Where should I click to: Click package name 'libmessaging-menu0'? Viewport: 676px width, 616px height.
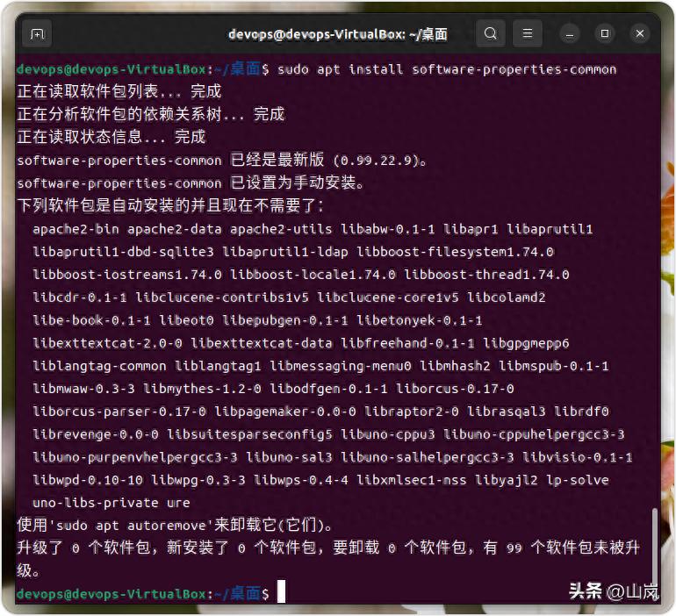[340, 366]
